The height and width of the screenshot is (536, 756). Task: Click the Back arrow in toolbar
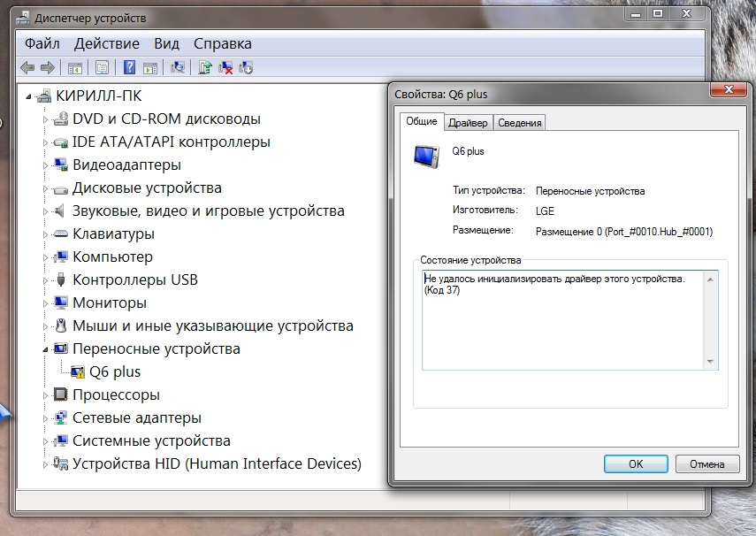point(27,67)
